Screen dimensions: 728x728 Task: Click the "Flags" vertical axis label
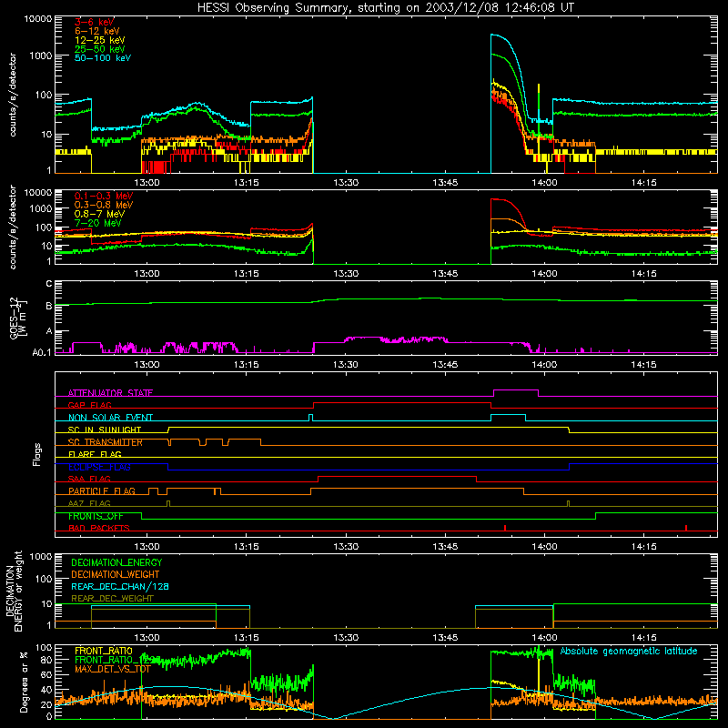pyautogui.click(x=37, y=454)
